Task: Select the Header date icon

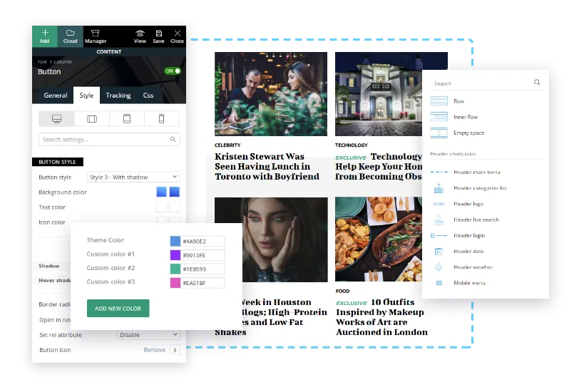Action: pos(439,252)
